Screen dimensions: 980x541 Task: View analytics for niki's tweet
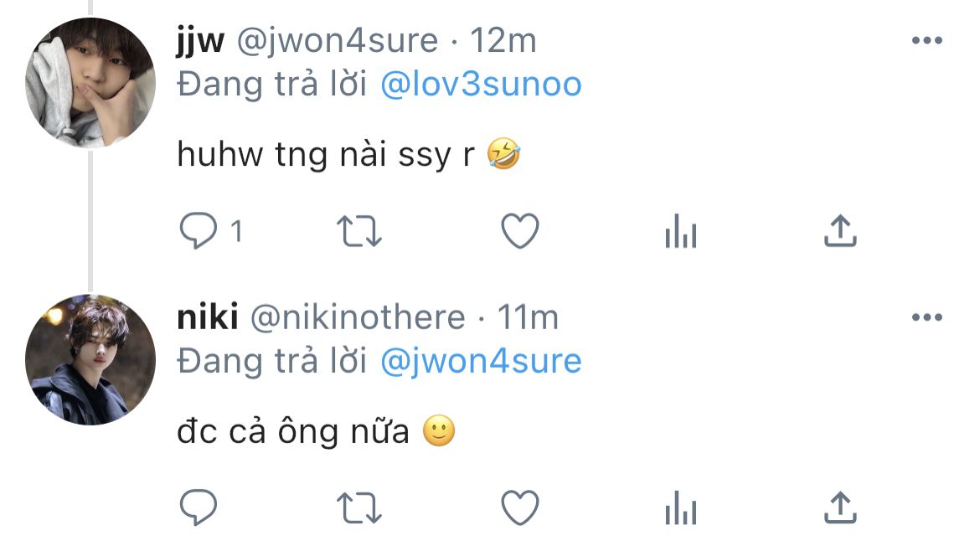pyautogui.click(x=681, y=508)
